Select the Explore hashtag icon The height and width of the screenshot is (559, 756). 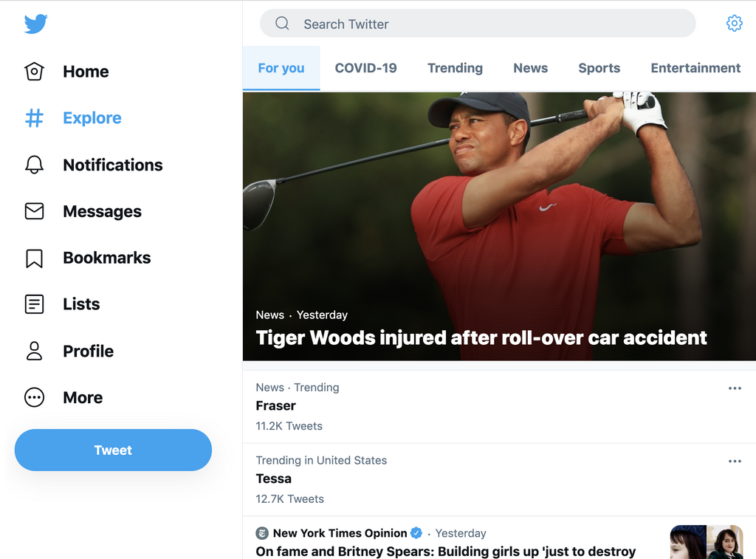pos(34,118)
